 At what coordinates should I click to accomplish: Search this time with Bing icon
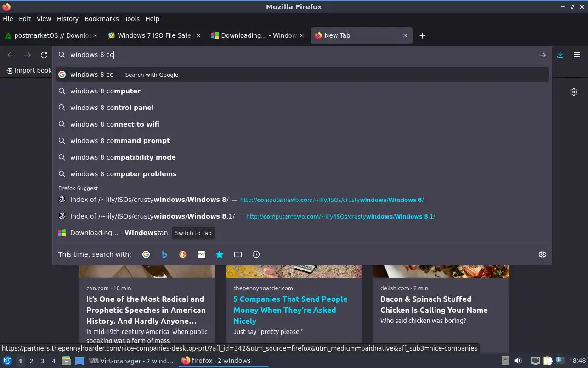[x=164, y=254]
